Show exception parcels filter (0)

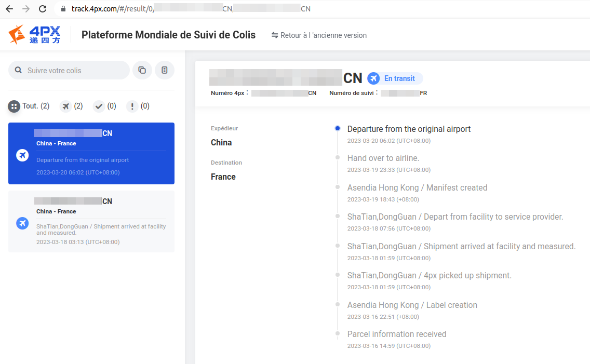click(138, 106)
